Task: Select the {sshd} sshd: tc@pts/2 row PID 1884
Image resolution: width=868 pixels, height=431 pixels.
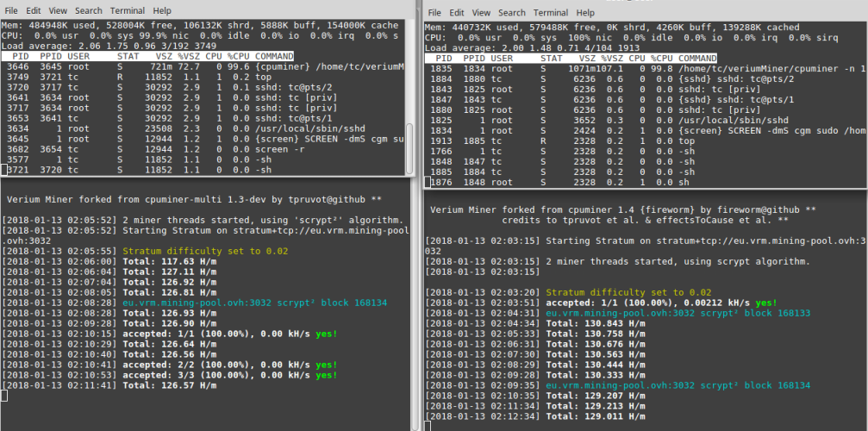Action: click(646, 79)
